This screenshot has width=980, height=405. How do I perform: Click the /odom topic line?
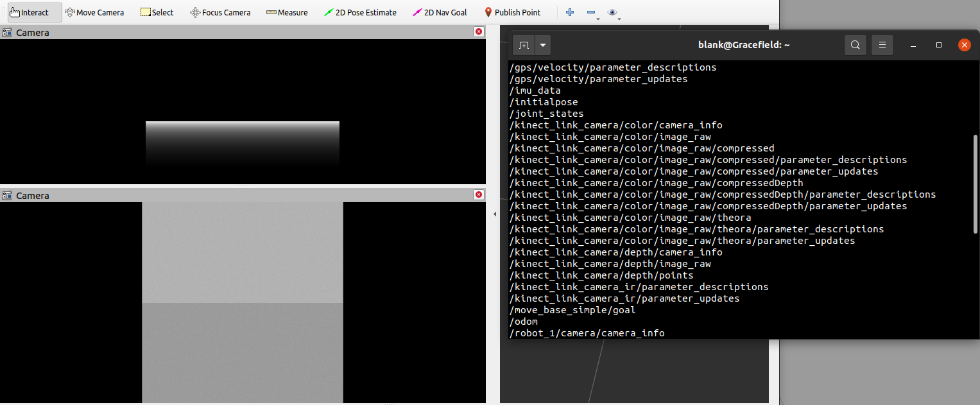523,322
